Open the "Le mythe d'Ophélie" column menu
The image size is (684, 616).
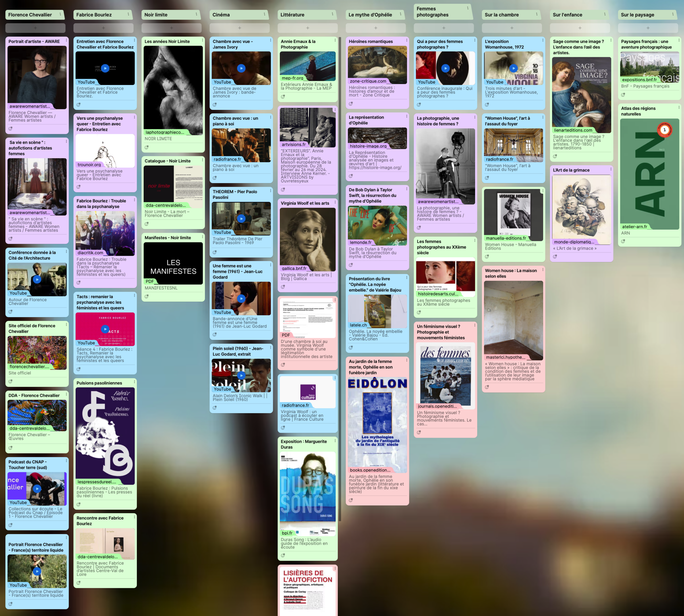click(x=401, y=14)
